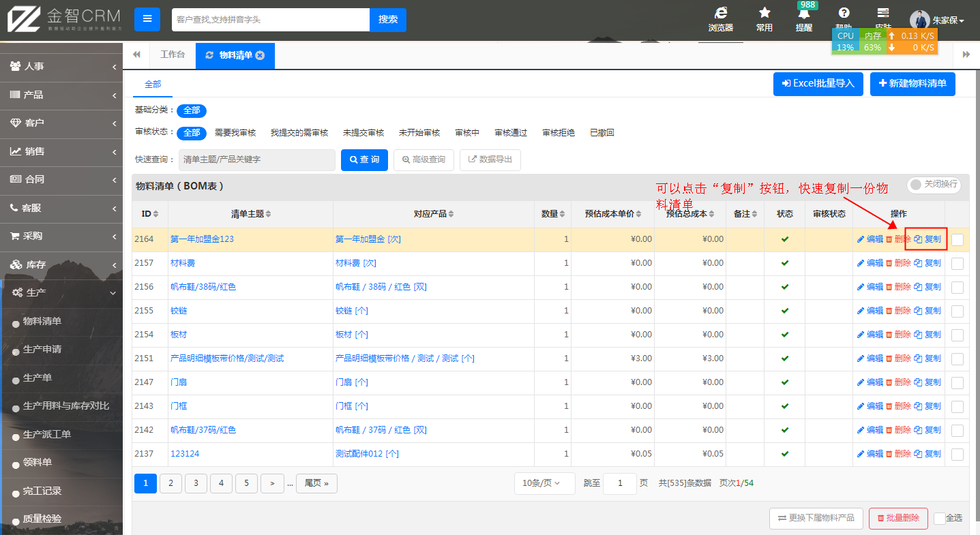Viewport: 980px width, 535px height.
Task: Delete row 2157 材料费
Action: (x=898, y=263)
